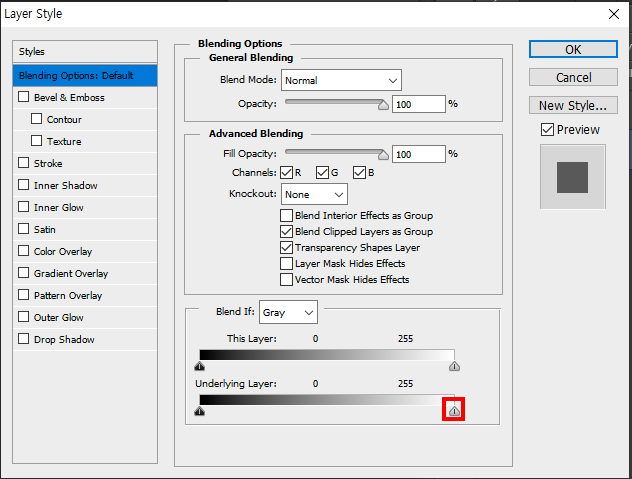632x479 pixels.
Task: Open the Blend If channel dropdown
Action: 288,312
